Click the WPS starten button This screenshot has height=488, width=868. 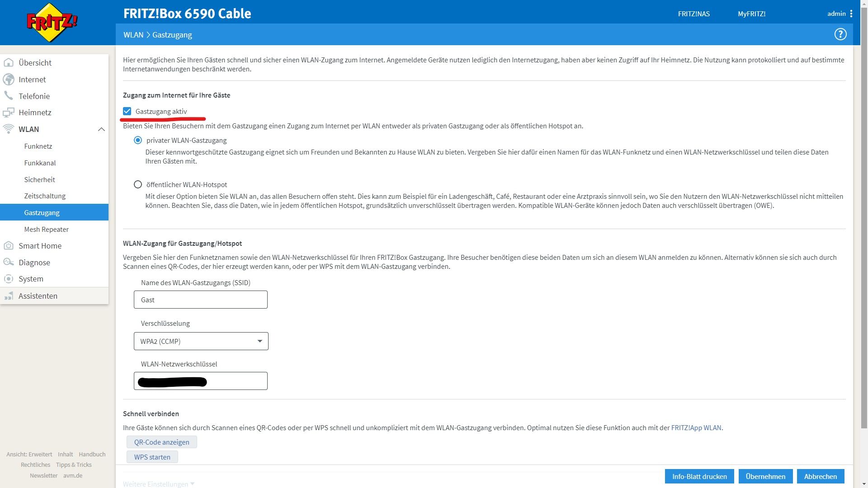tap(152, 457)
